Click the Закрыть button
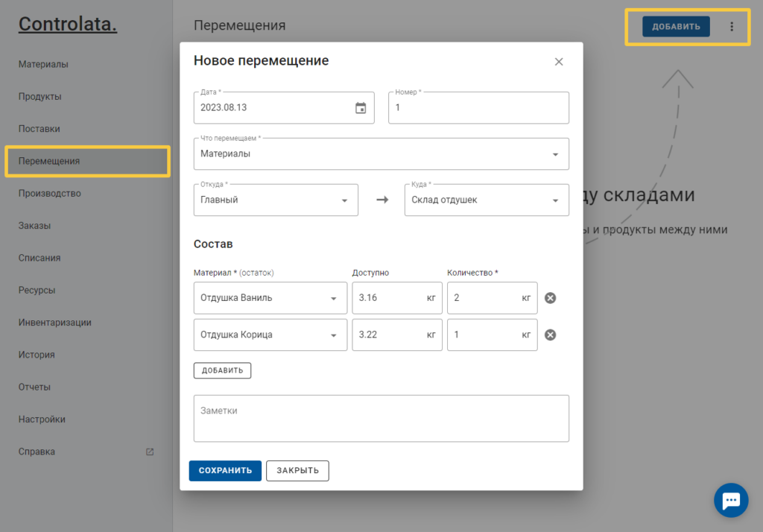The height and width of the screenshot is (532, 763). pyautogui.click(x=297, y=471)
